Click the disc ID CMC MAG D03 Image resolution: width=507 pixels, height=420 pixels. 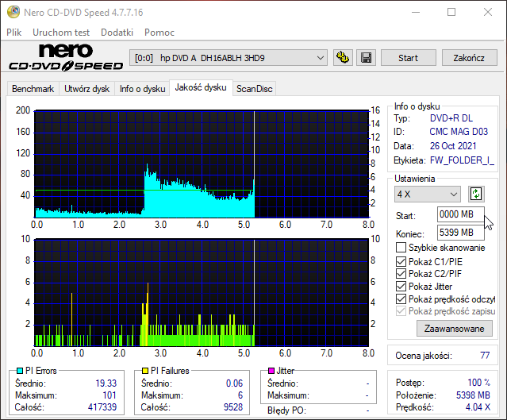point(459,132)
